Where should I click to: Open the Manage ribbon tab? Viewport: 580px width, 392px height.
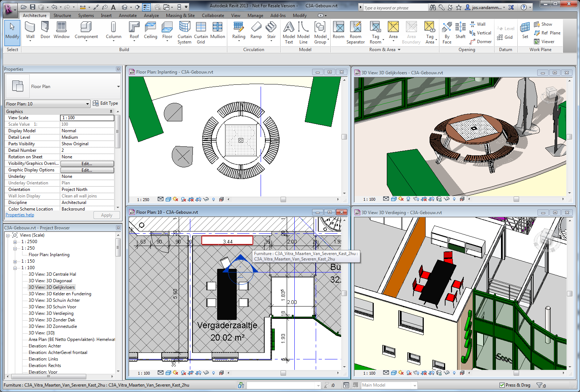click(x=255, y=16)
